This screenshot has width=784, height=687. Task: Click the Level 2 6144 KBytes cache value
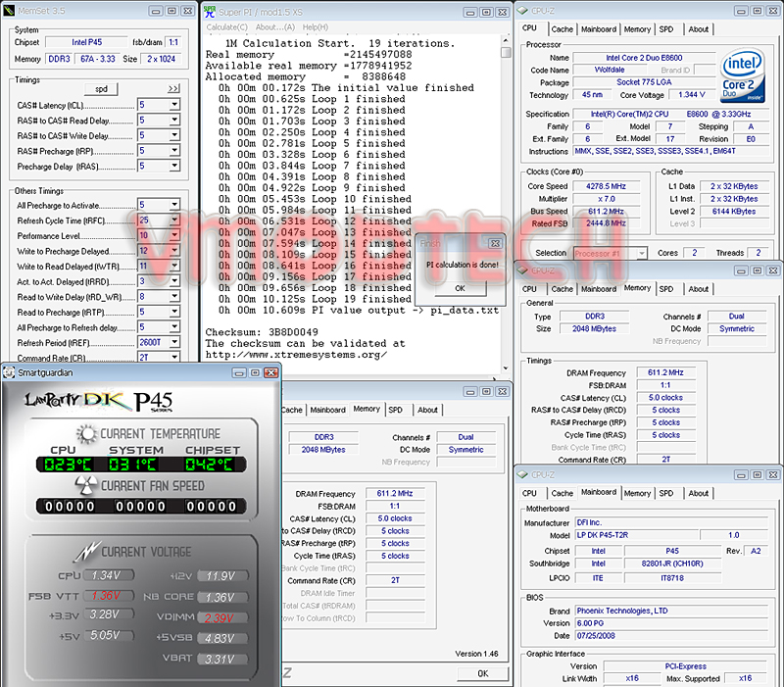(733, 211)
